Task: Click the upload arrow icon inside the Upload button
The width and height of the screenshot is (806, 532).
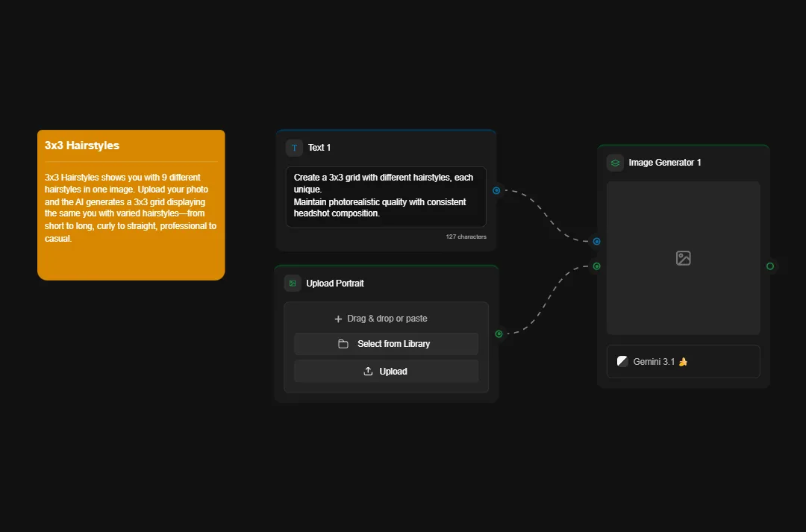Action: tap(367, 371)
